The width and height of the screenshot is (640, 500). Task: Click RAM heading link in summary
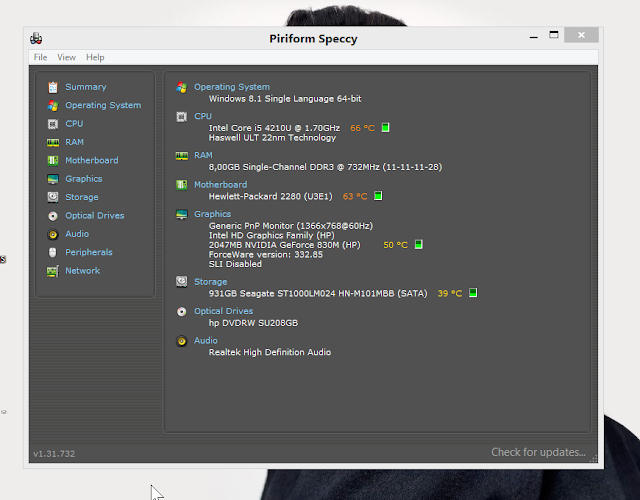[203, 156]
